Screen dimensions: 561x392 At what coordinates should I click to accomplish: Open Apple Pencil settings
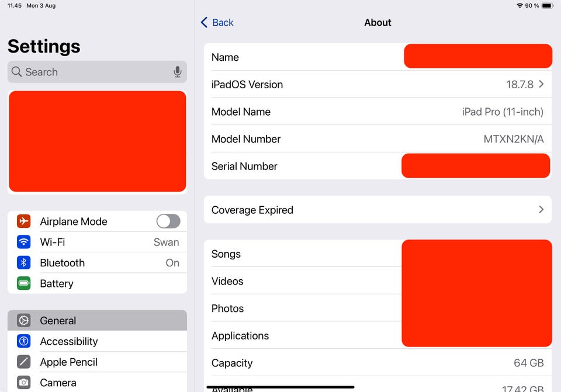tap(98, 362)
